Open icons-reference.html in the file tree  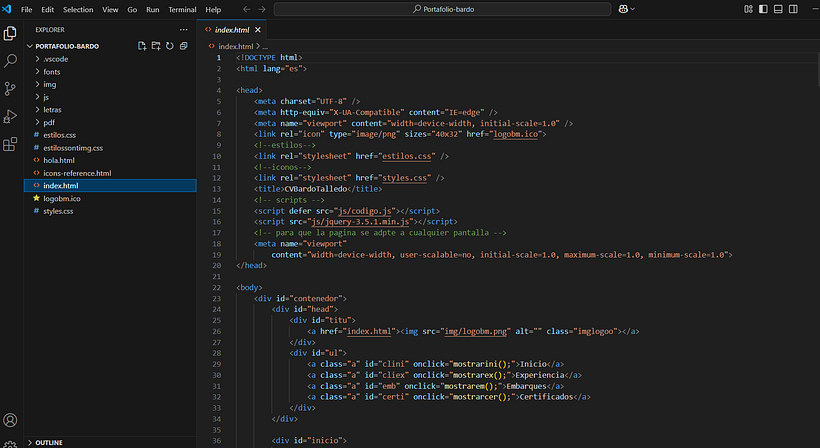click(x=110, y=173)
